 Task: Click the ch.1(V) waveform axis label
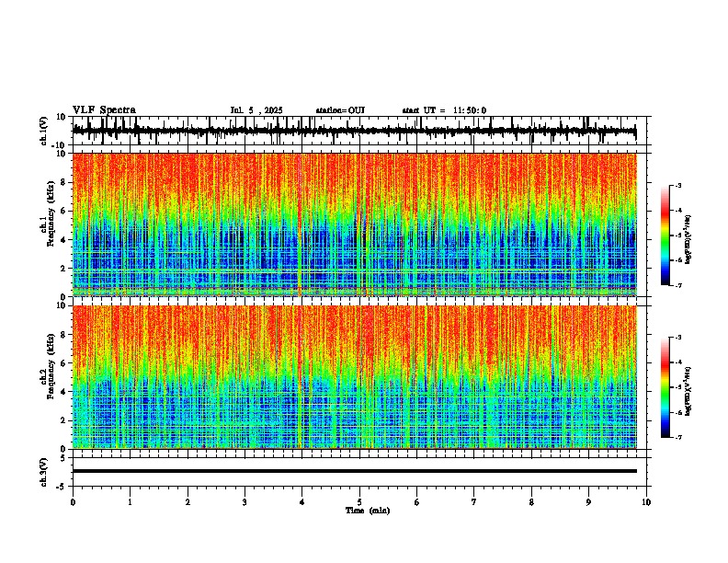(x=44, y=131)
